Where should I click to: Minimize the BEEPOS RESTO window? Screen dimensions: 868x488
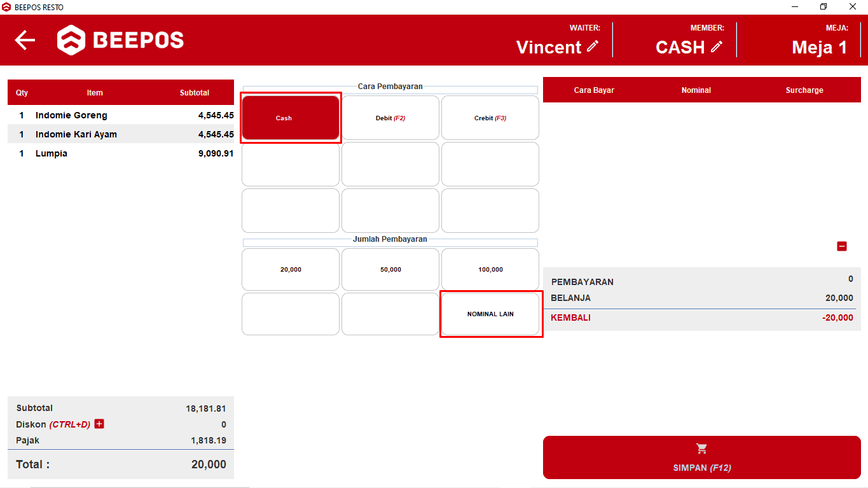(x=795, y=6)
